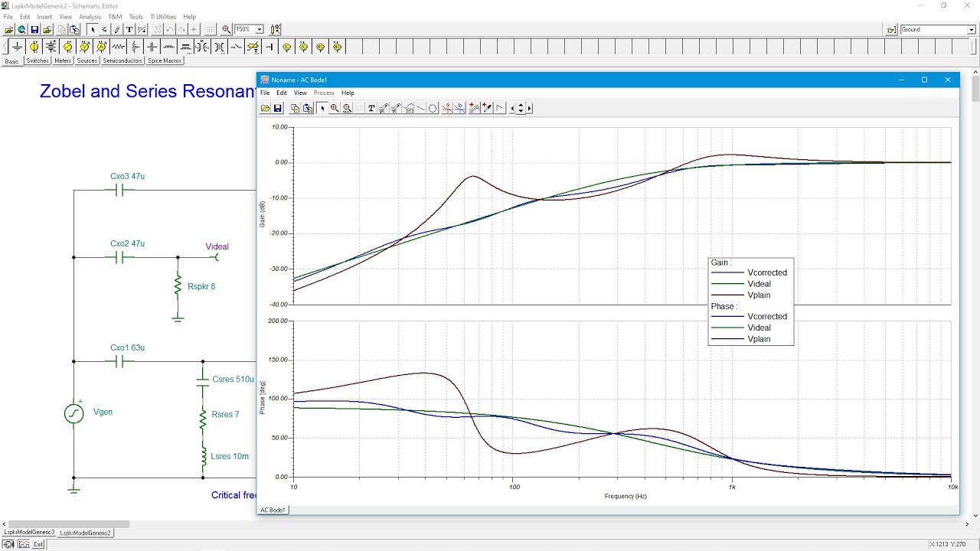Click the add more curves icon in AC Bode1
Viewport: 980px width, 551px height.
475,108
